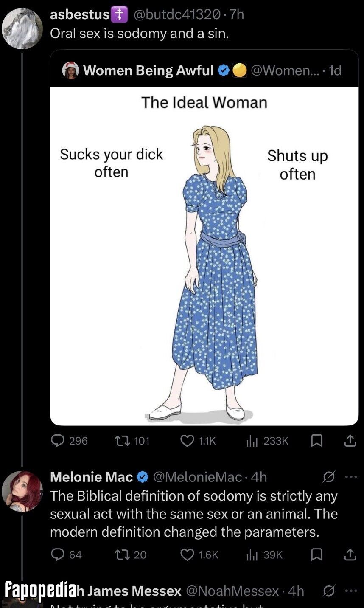Share Melonie Mac's post

tap(350, 555)
